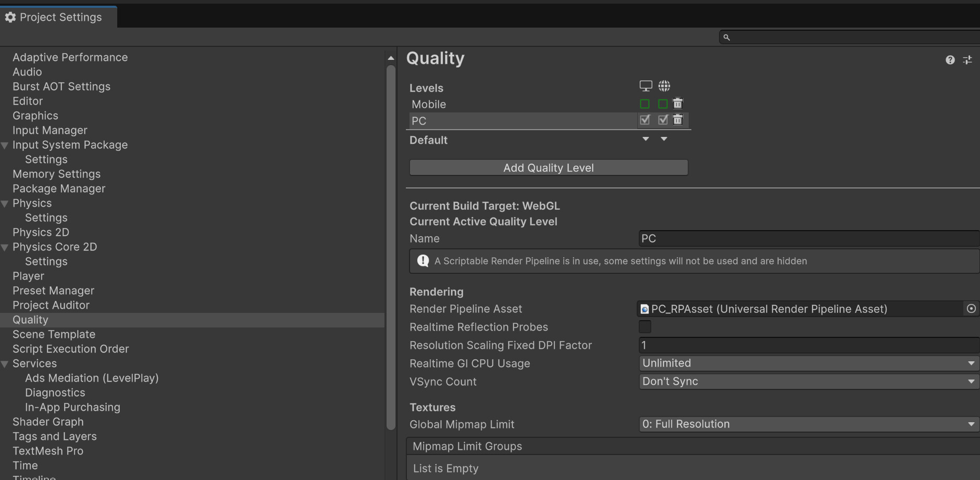
Task: Click the PC_RPAsset asset icon
Action: [x=644, y=309]
